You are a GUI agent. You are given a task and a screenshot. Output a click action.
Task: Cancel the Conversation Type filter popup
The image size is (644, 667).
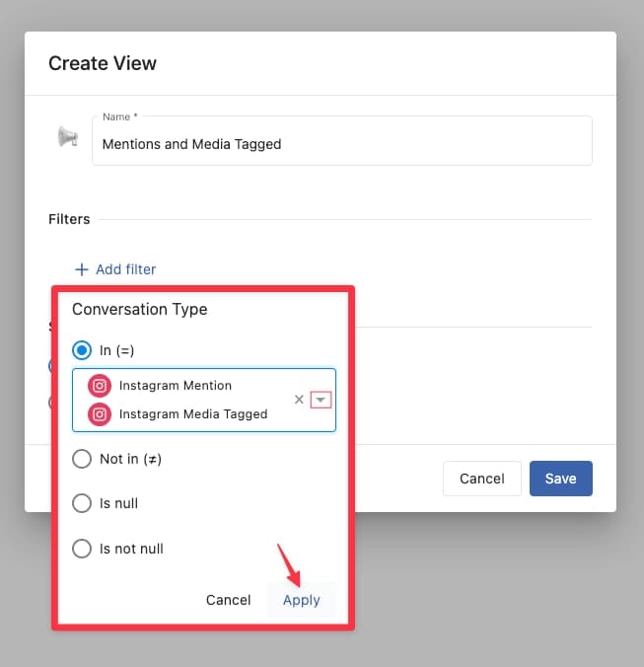[228, 600]
